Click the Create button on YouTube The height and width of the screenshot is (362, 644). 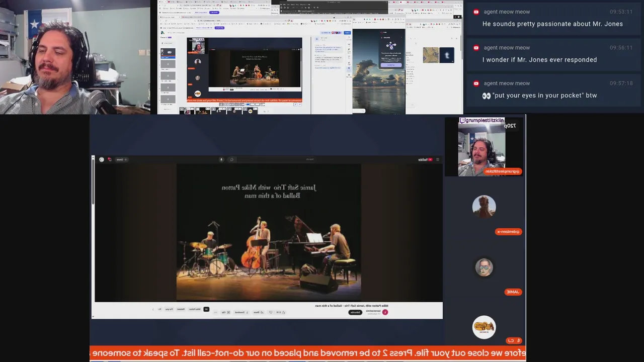121,159
